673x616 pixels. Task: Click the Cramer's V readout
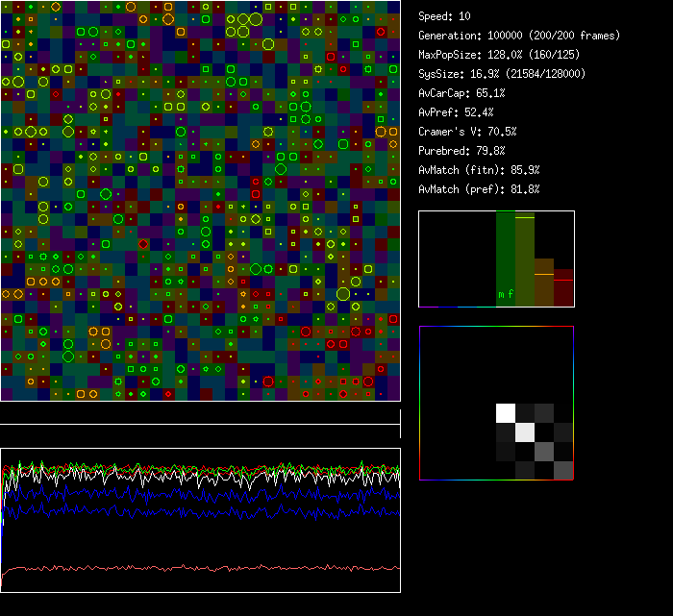[x=467, y=132]
